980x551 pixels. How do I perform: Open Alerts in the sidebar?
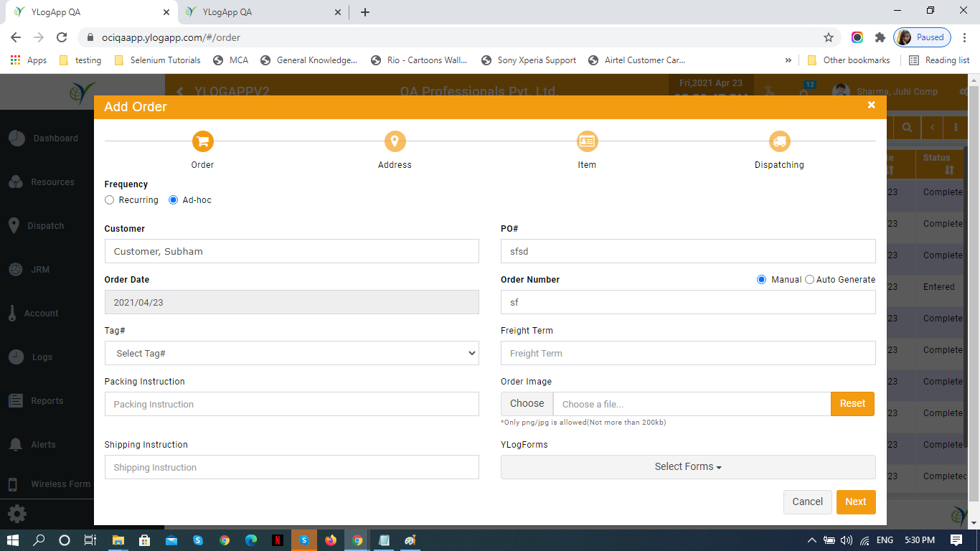[32, 445]
